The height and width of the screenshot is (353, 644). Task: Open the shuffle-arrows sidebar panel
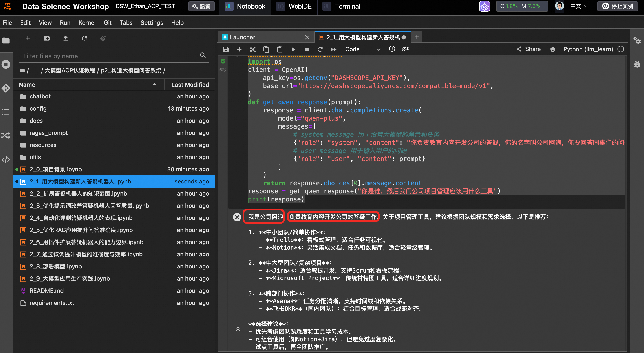coord(6,135)
